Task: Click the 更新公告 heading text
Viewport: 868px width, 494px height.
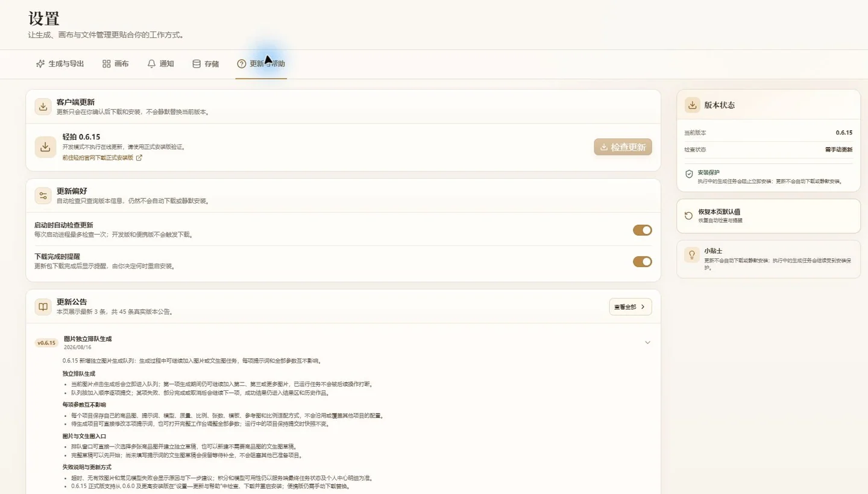Action: click(x=72, y=302)
